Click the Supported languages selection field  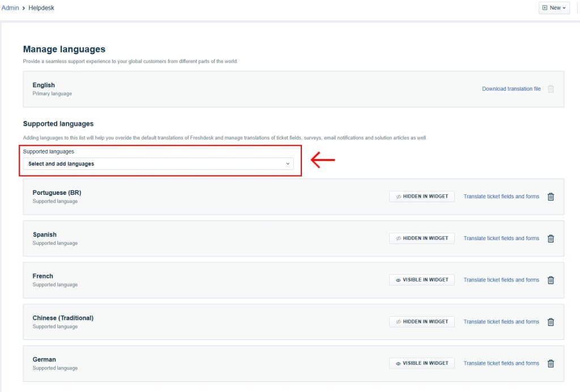click(x=159, y=163)
